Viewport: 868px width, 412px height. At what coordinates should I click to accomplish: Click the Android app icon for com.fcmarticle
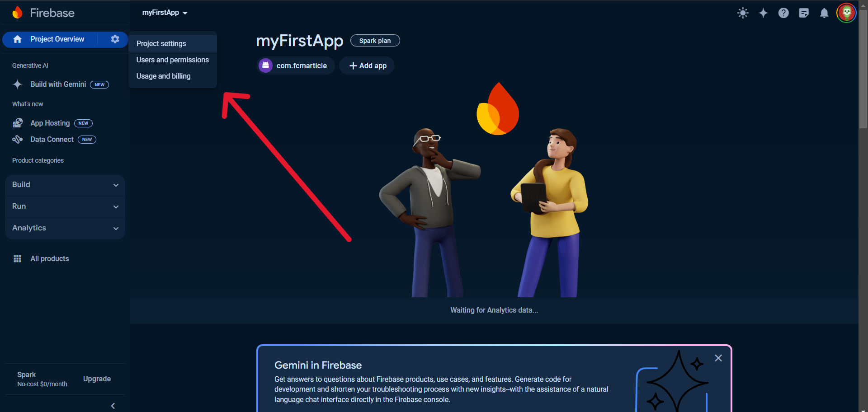tap(265, 66)
